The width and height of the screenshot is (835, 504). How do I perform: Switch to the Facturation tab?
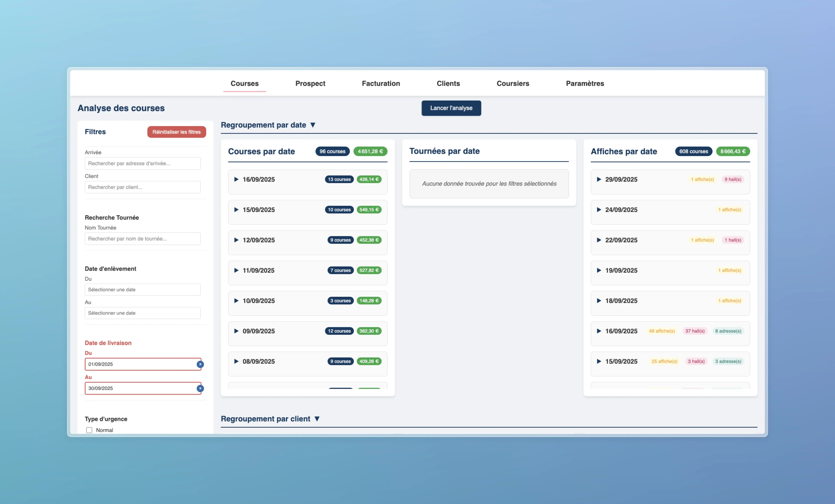pos(381,83)
